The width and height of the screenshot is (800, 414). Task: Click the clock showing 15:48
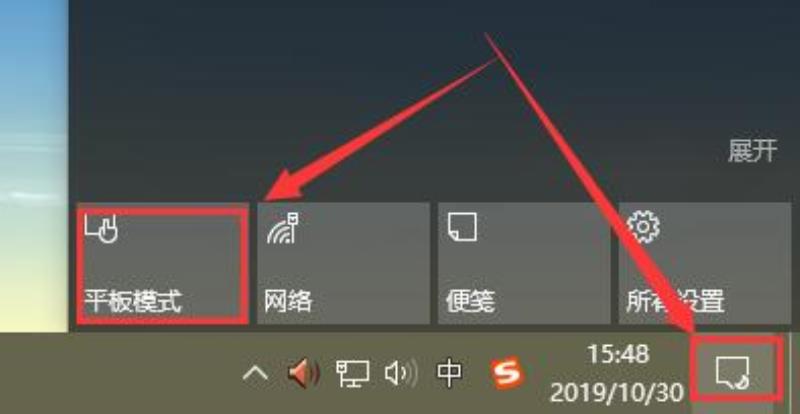point(618,354)
